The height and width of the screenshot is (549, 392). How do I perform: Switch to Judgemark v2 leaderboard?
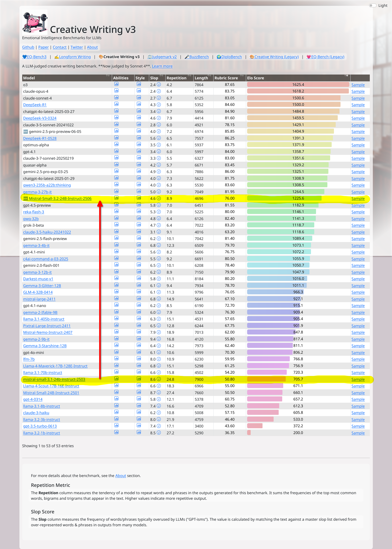click(162, 57)
